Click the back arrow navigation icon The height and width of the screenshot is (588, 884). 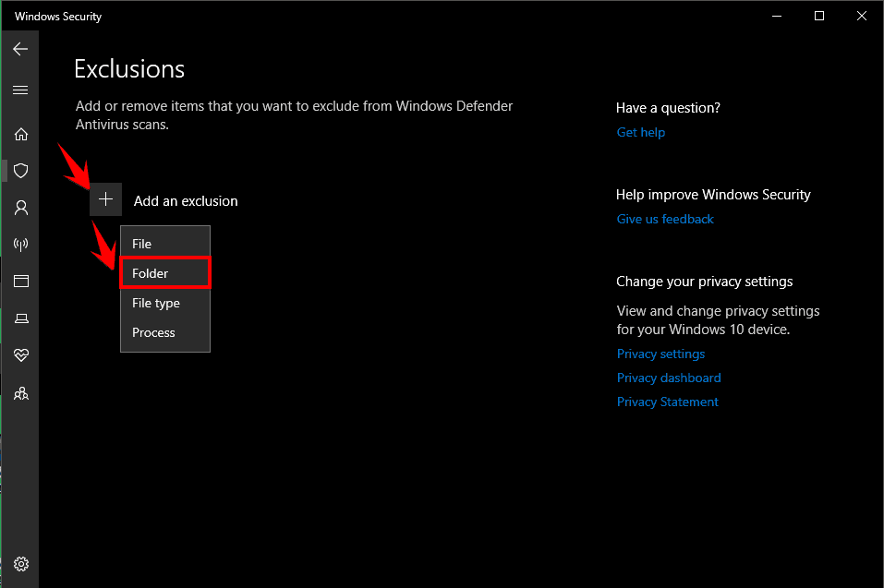[19, 49]
